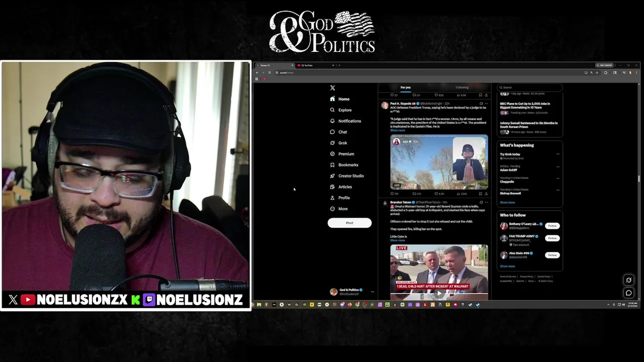This screenshot has width=644, height=362.
Task: Open the Grok floating button
Action: [x=628, y=280]
